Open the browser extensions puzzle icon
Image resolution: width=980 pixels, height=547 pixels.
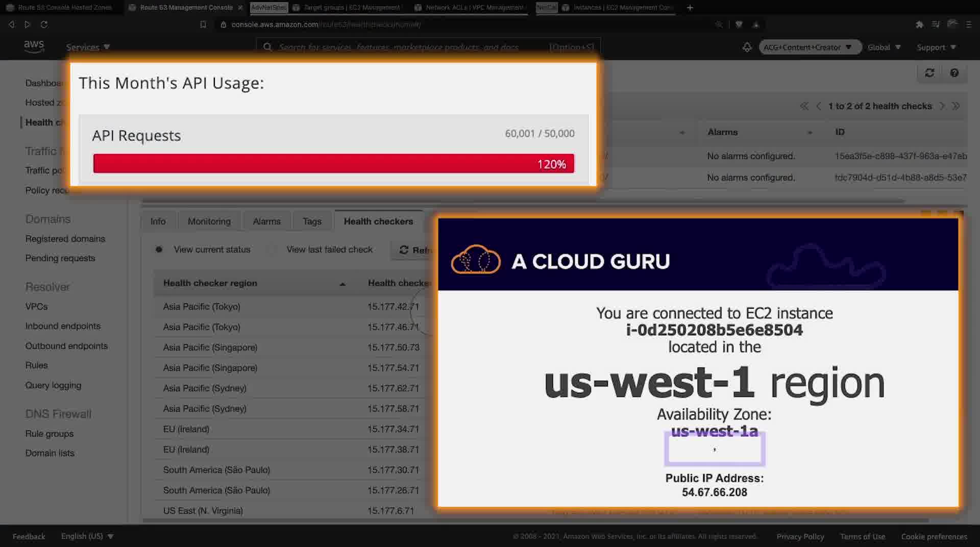(919, 24)
